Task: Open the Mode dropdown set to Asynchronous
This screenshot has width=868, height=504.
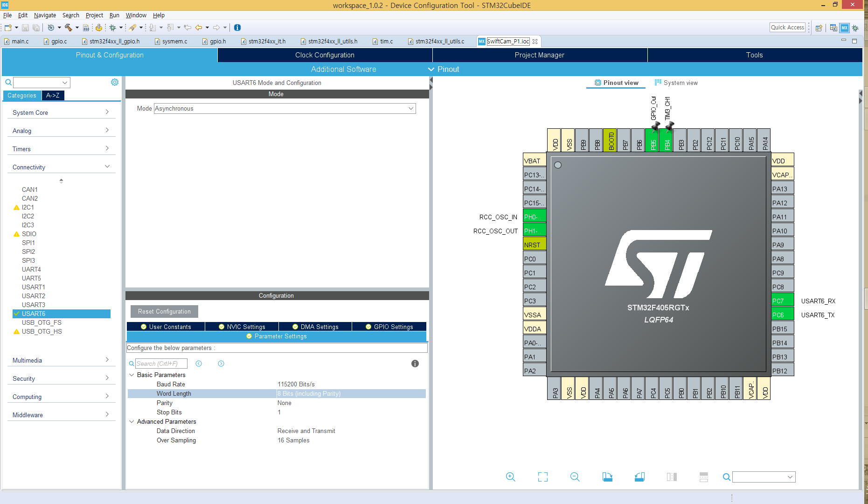Action: 285,108
